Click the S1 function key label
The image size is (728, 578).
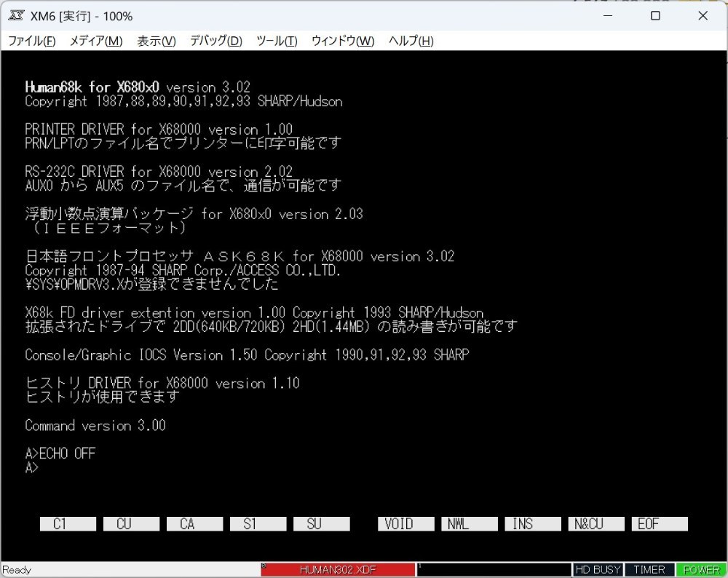(258, 523)
